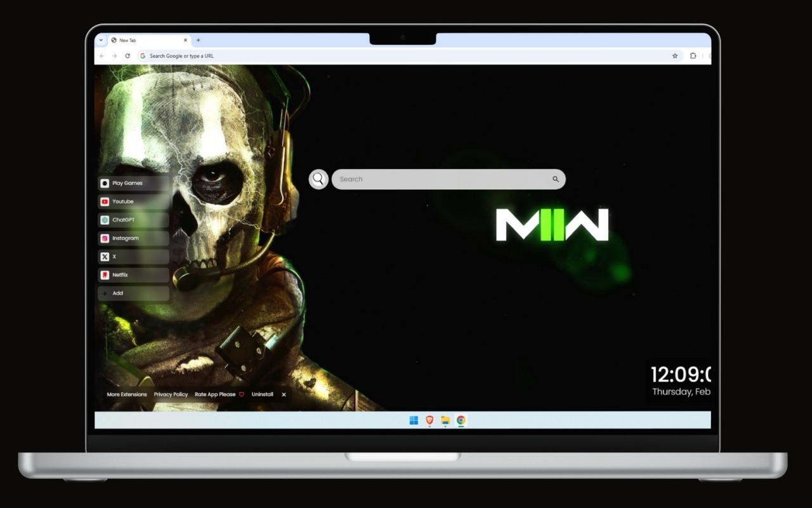Click the round magnifier icon left of search

(318, 179)
